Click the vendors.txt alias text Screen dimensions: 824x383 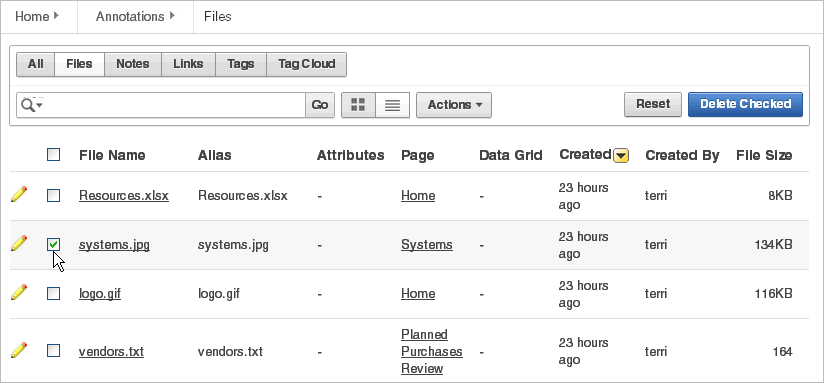click(x=230, y=351)
